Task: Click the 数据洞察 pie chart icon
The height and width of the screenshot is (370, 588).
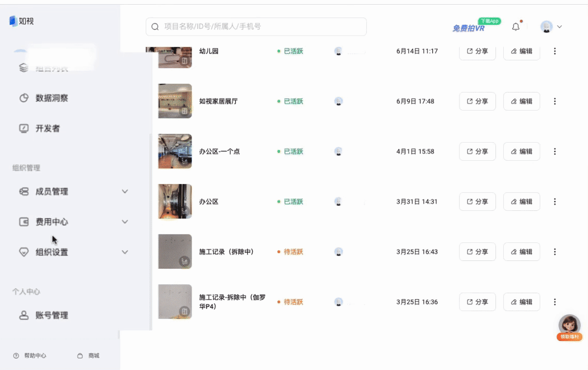Action: pyautogui.click(x=24, y=98)
